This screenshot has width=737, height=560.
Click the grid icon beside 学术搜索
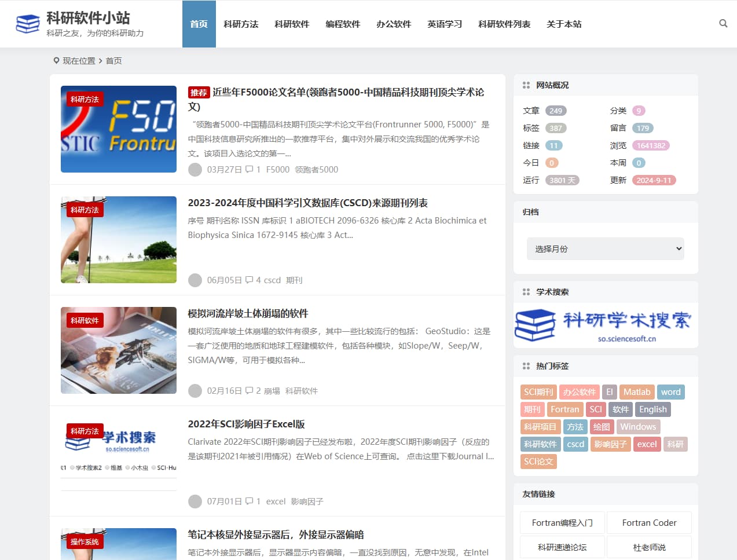click(x=526, y=291)
